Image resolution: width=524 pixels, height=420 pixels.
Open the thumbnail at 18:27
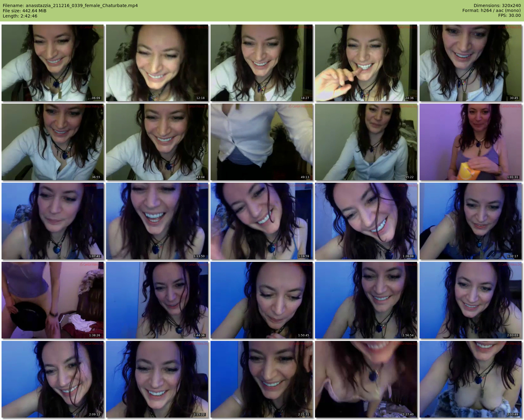[261, 63]
